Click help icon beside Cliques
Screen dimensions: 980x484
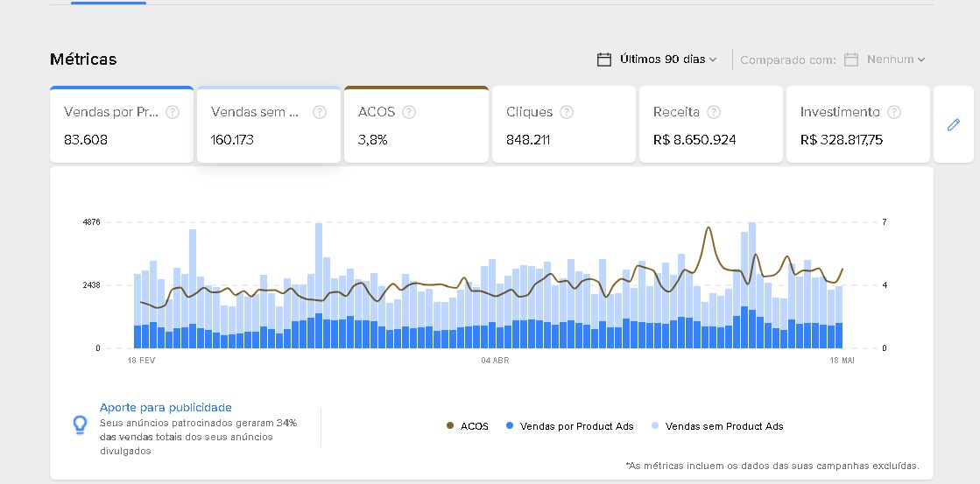click(x=567, y=112)
